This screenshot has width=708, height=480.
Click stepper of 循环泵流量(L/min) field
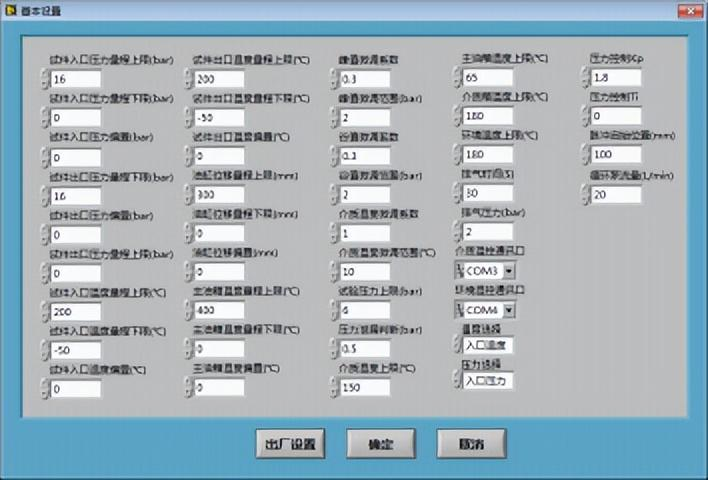[585, 195]
